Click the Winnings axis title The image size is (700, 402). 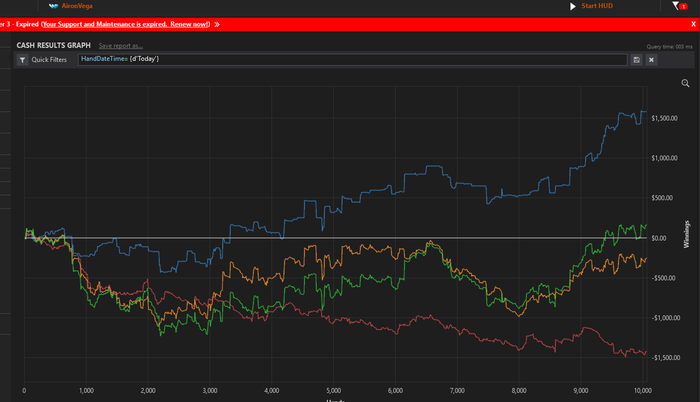pyautogui.click(x=687, y=234)
